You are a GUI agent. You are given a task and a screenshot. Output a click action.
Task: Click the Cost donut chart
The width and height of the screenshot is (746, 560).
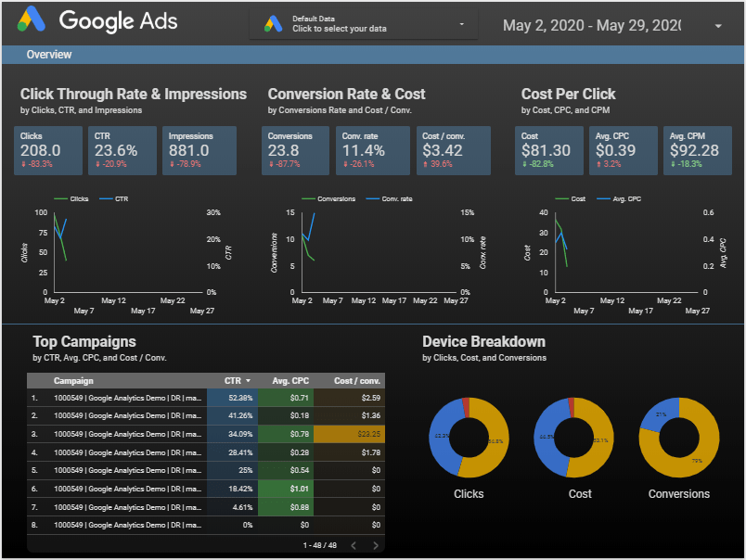point(573,438)
